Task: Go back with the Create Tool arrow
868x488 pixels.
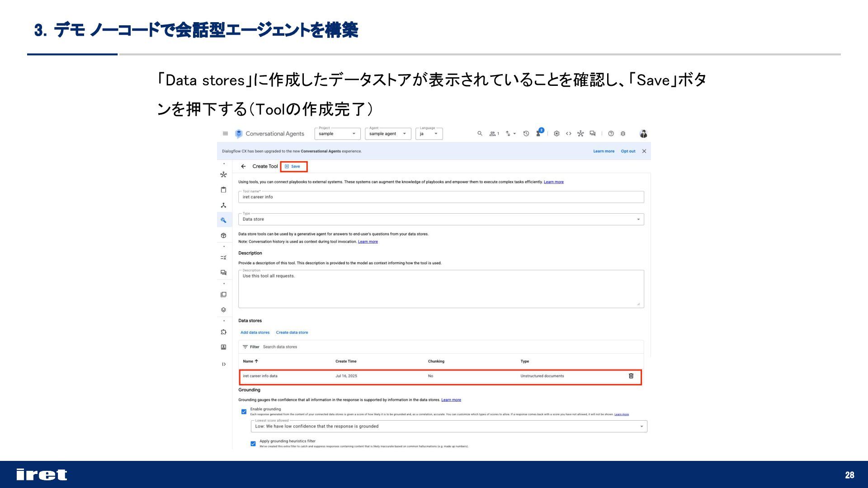Action: tap(243, 166)
